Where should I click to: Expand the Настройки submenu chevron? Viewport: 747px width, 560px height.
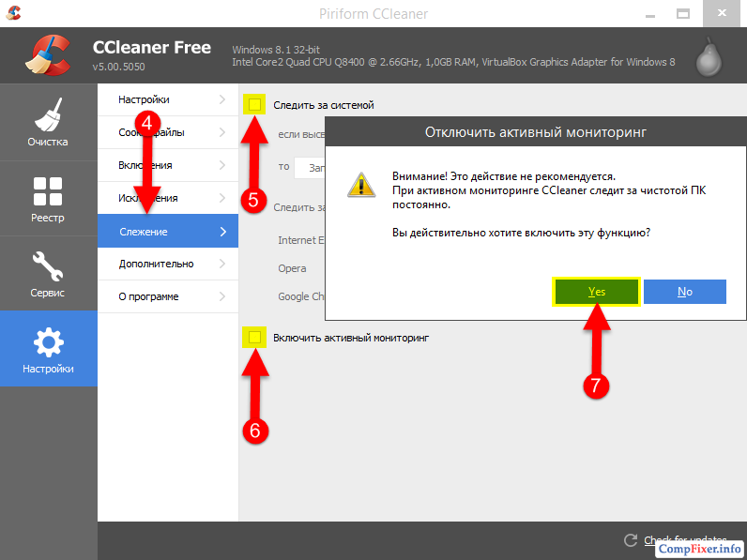pos(222,99)
